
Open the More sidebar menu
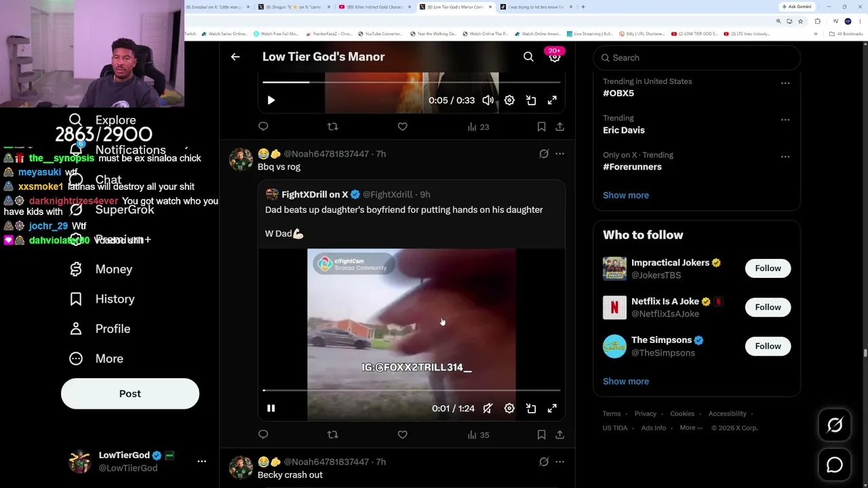point(96,359)
